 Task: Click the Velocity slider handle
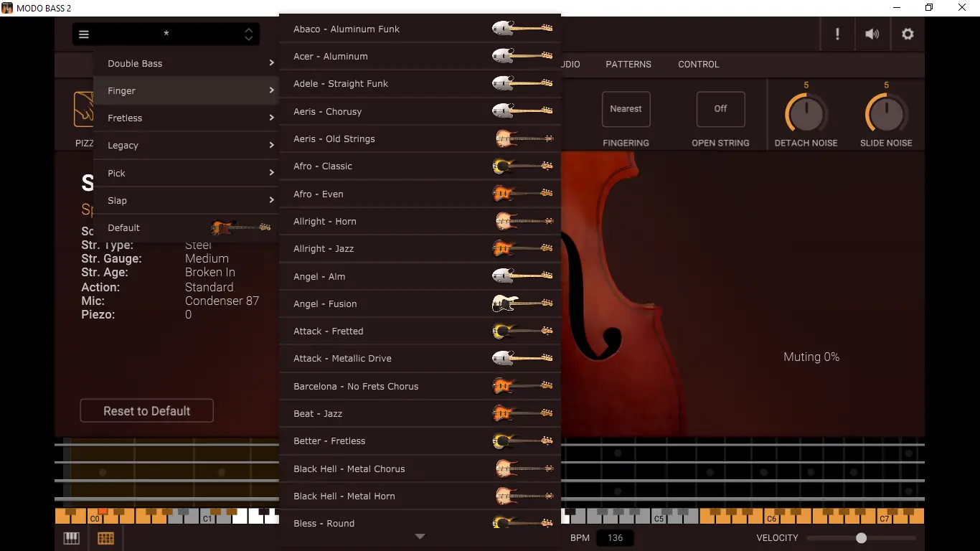click(x=861, y=538)
